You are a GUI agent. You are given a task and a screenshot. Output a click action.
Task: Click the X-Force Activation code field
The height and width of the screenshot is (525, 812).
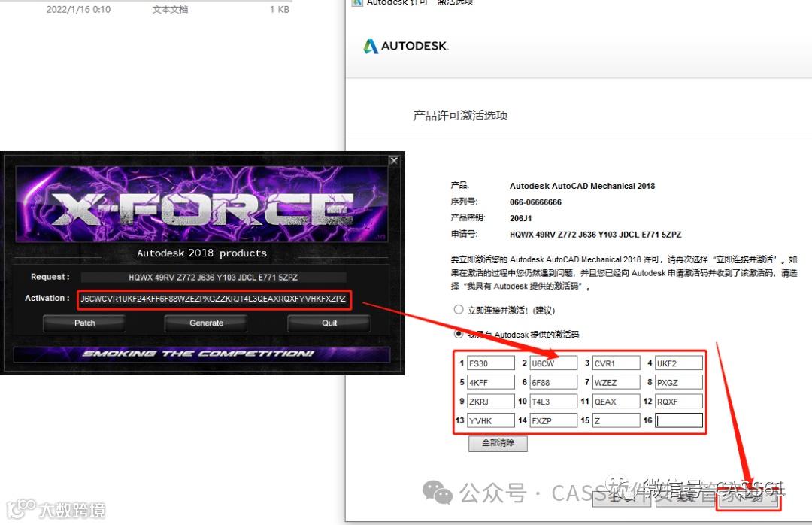[214, 299]
